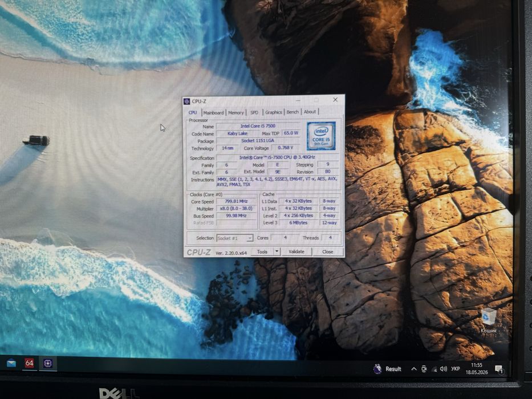Click the Name field Intel Core i5 7500

[x=258, y=126]
